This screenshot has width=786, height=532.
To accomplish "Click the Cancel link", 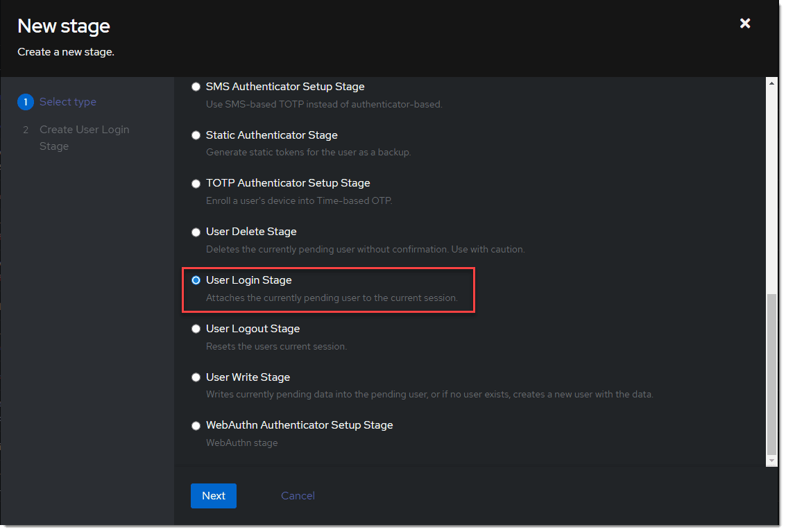I will pos(298,496).
